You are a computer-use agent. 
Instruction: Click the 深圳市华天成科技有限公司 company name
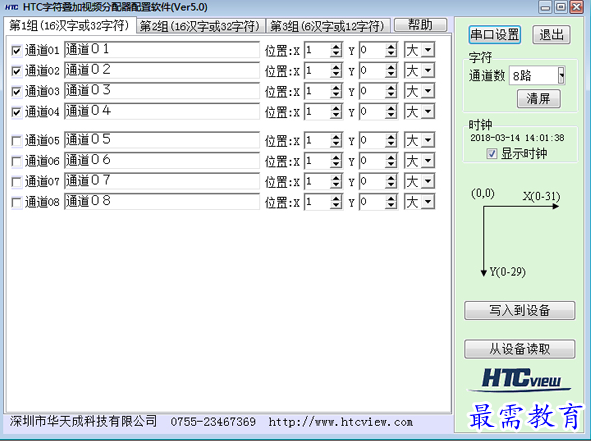pyautogui.click(x=83, y=421)
